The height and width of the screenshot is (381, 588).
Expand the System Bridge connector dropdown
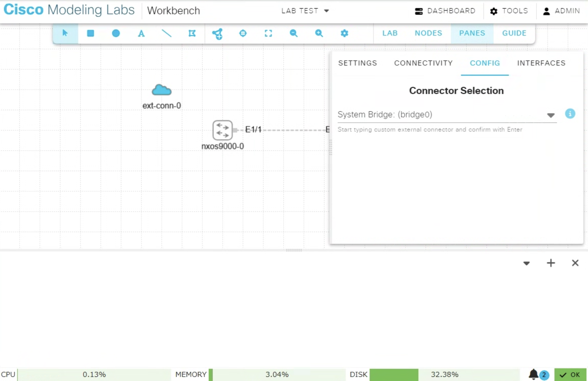click(550, 115)
